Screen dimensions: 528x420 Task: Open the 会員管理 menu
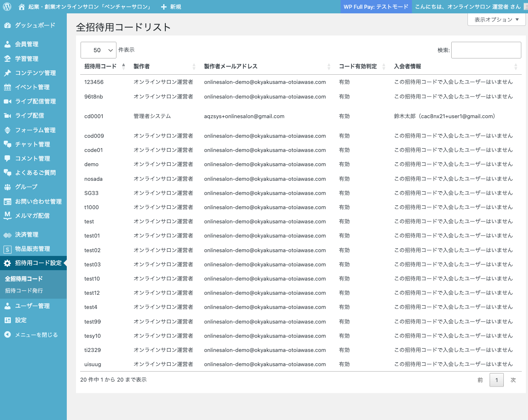click(x=27, y=44)
